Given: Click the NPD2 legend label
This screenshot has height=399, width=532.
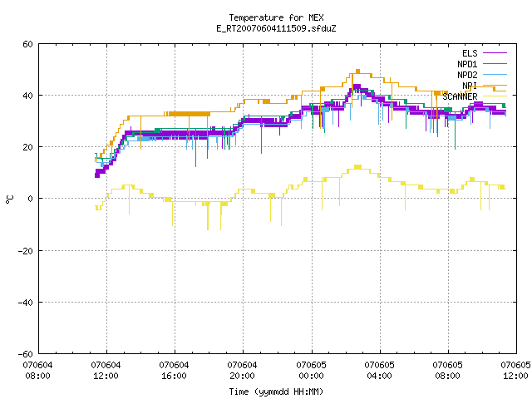Looking at the screenshot, I should [467, 75].
